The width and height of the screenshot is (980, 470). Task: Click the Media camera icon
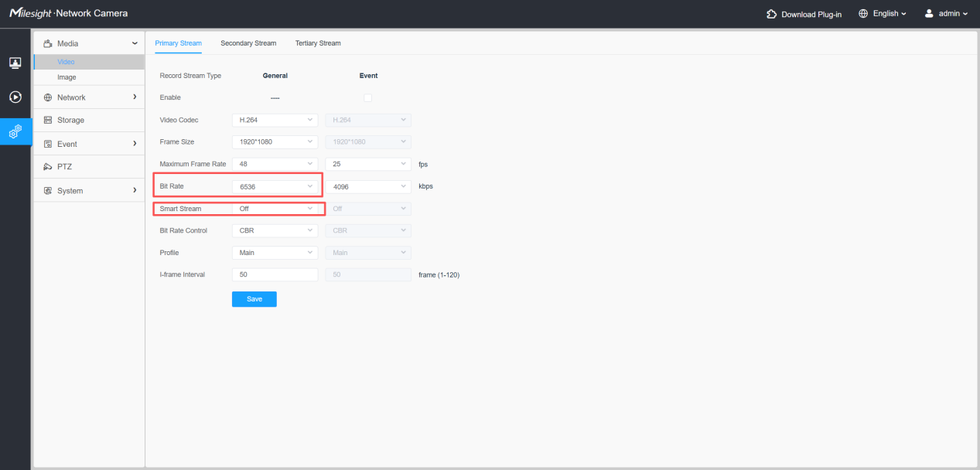tap(48, 43)
